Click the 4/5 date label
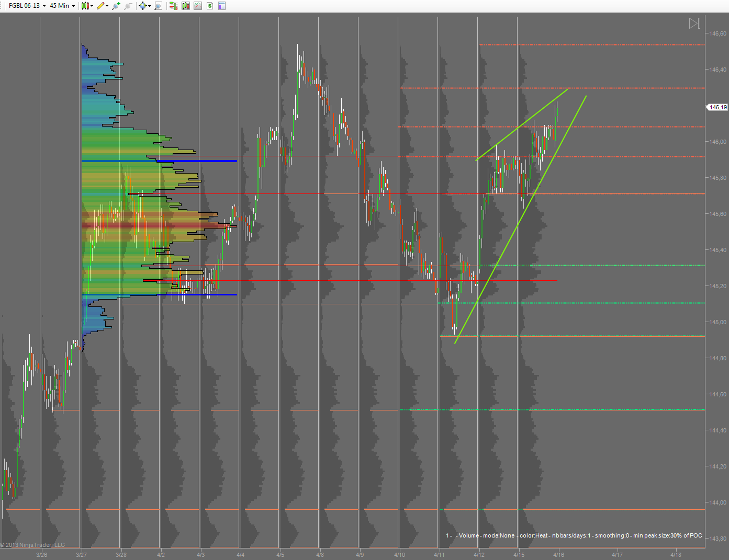The height and width of the screenshot is (560, 729). (x=281, y=555)
